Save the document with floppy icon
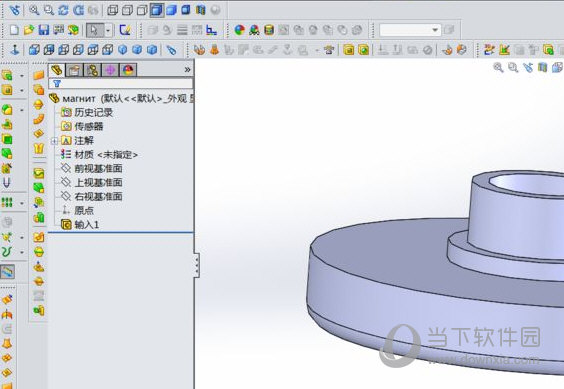 (44, 30)
